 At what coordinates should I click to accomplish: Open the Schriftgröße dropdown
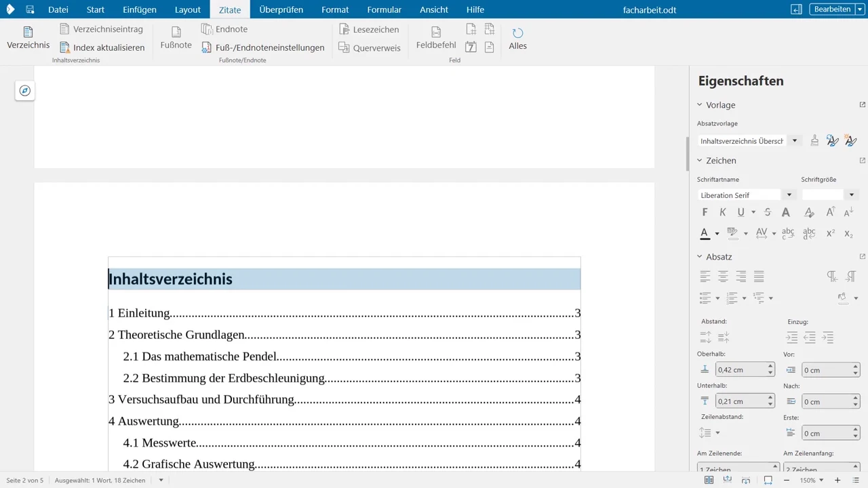coord(852,195)
